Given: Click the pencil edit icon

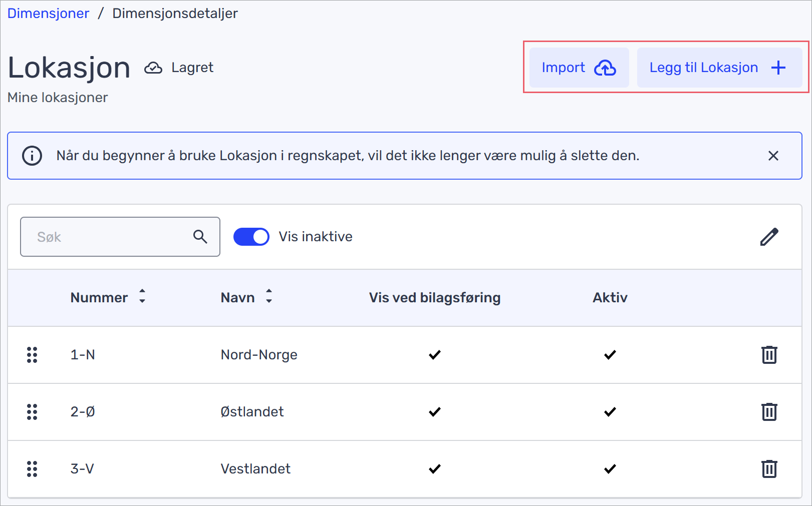Looking at the screenshot, I should click(769, 237).
